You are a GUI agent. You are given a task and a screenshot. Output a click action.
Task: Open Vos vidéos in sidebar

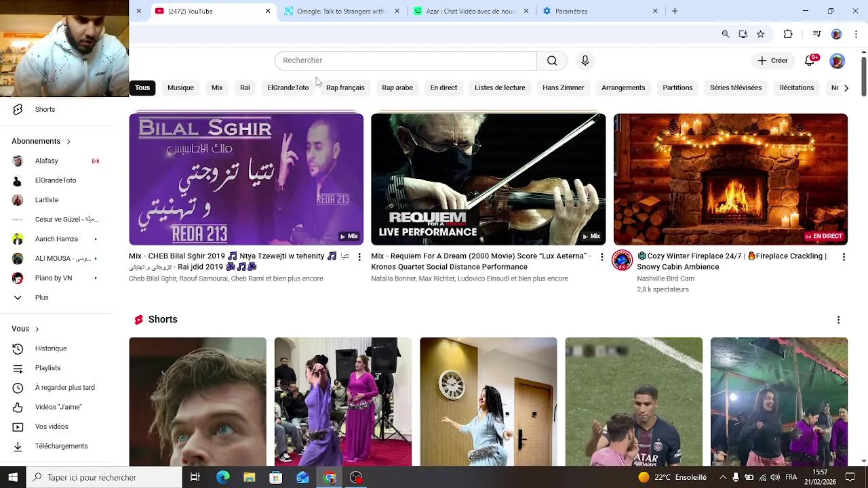point(56,426)
